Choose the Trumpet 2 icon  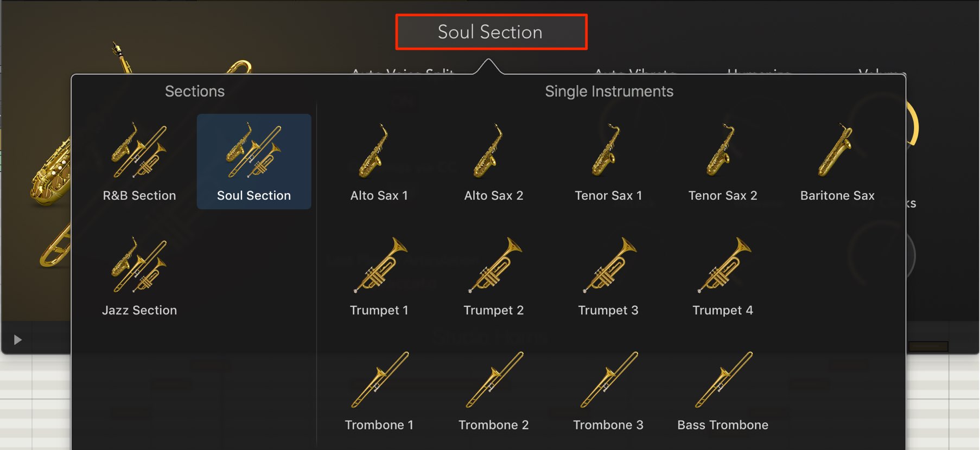click(x=493, y=266)
